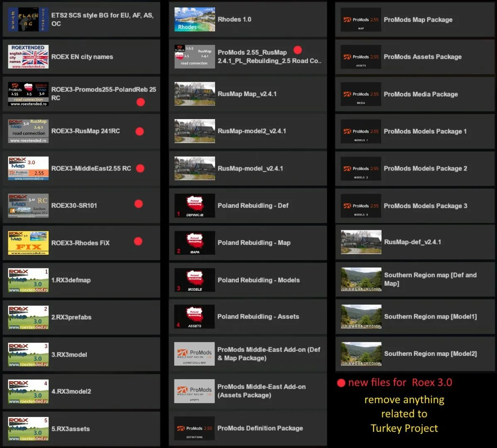Select the "Southern Region map [Model1]" text
The height and width of the screenshot is (448, 497).
pyautogui.click(x=431, y=317)
